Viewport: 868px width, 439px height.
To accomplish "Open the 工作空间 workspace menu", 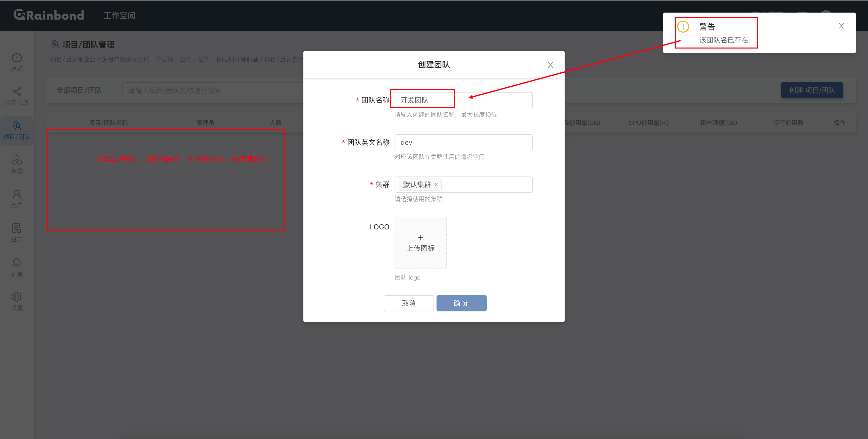I will tap(119, 16).
